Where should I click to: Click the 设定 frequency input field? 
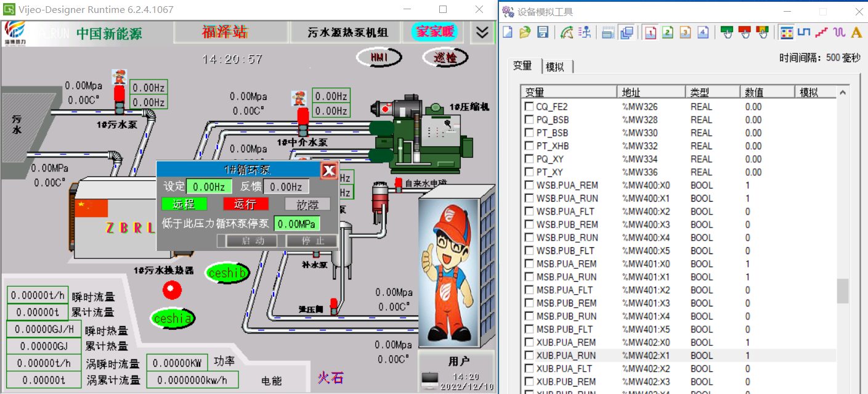[x=209, y=187]
